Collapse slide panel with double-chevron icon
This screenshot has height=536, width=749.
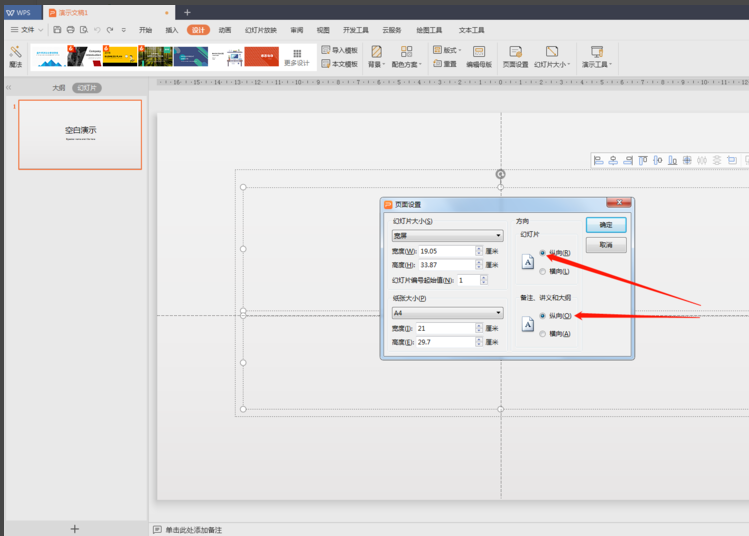pos(9,87)
